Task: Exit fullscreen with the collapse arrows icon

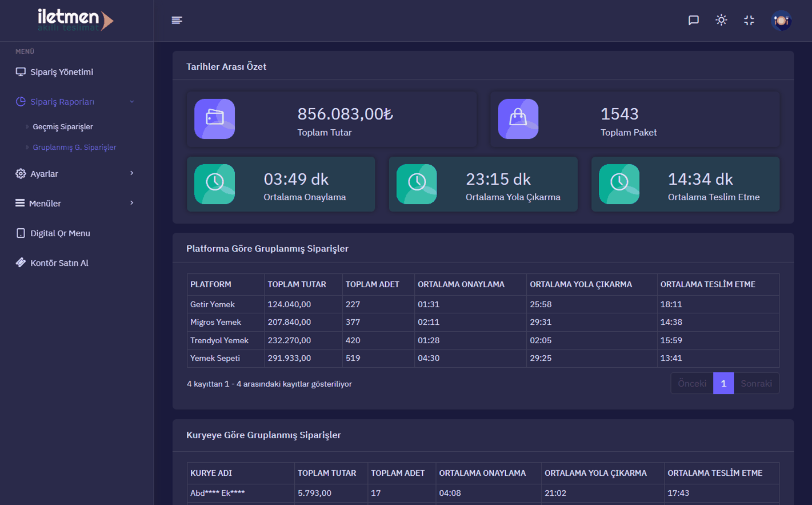Action: click(749, 20)
